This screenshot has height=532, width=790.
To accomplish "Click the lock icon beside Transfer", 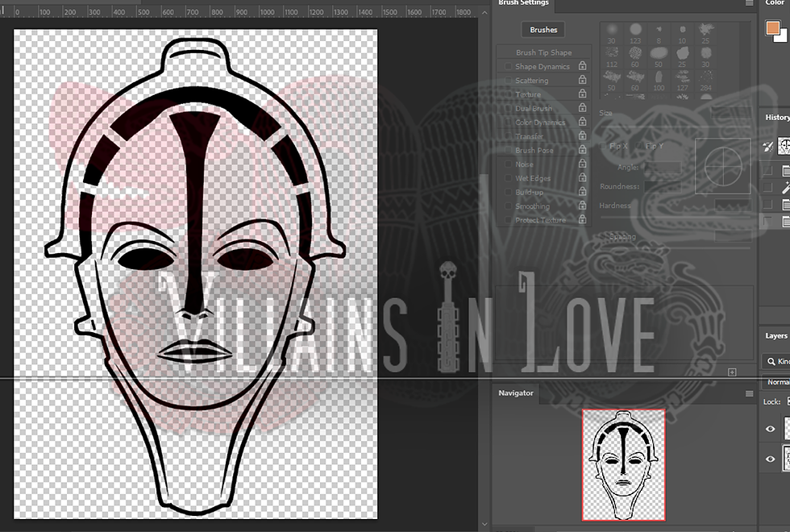I will [x=582, y=135].
